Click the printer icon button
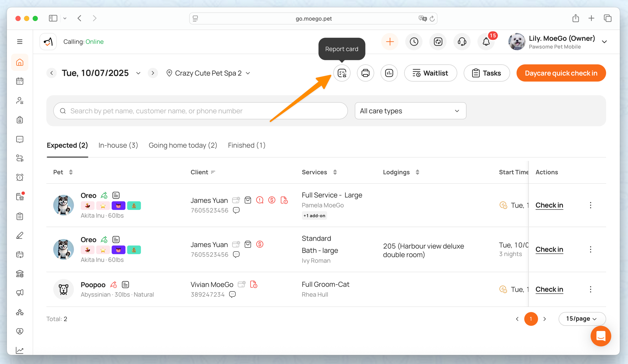The width and height of the screenshot is (628, 364). 365,73
